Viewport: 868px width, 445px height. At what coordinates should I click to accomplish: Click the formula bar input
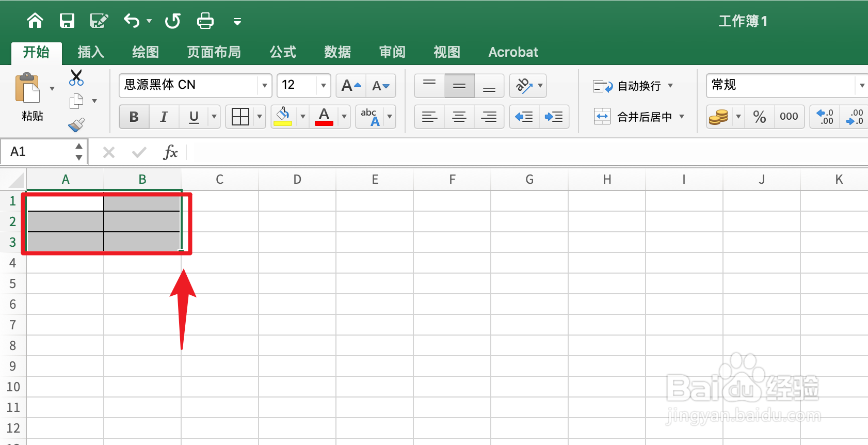pos(526,152)
